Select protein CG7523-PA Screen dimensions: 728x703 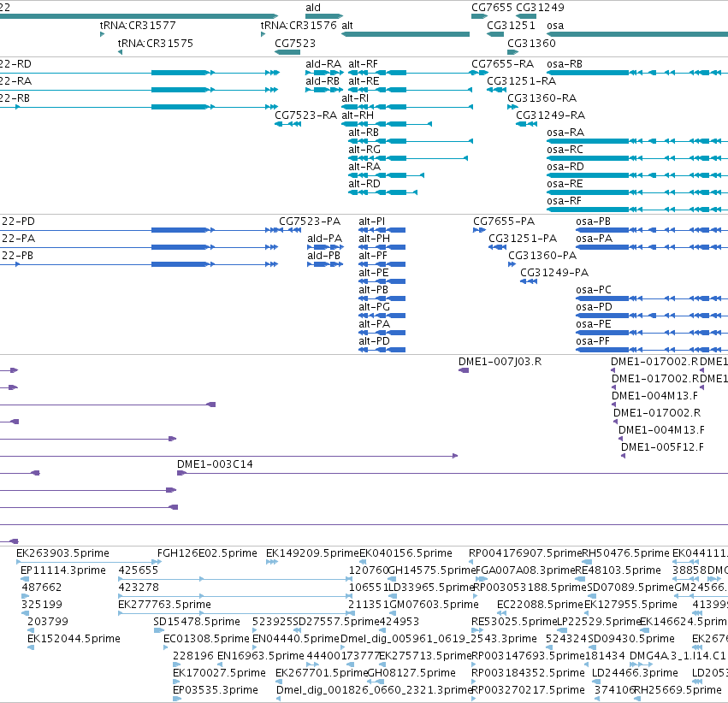click(310, 222)
